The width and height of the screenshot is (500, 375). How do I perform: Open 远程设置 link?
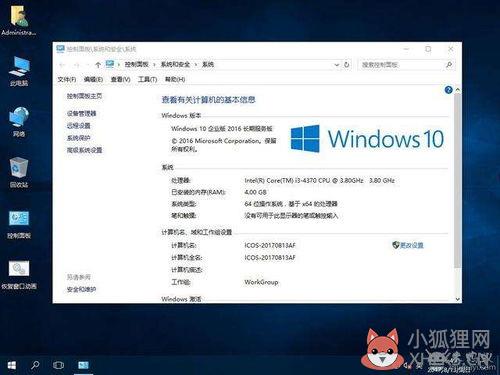tap(78, 126)
